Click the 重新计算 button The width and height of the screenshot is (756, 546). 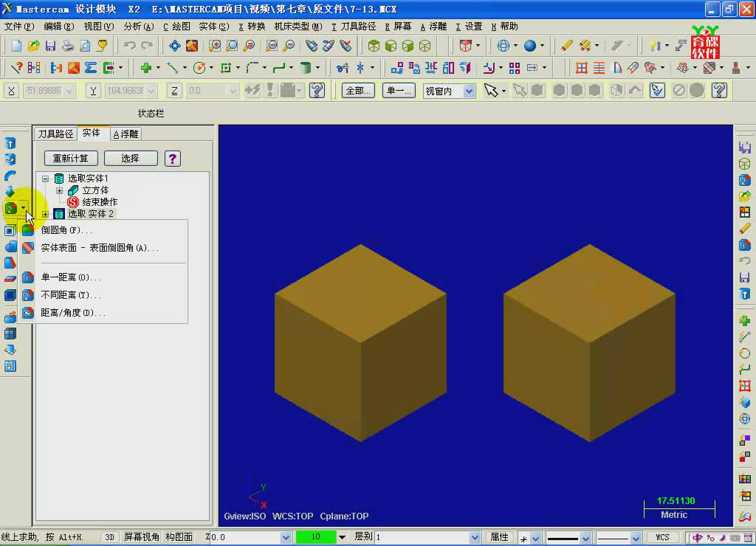71,159
